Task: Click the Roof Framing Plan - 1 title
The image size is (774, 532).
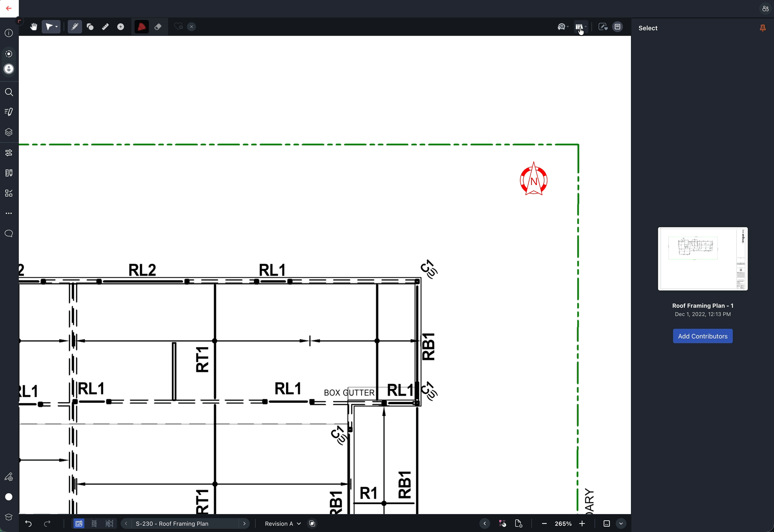Action: 703,306
